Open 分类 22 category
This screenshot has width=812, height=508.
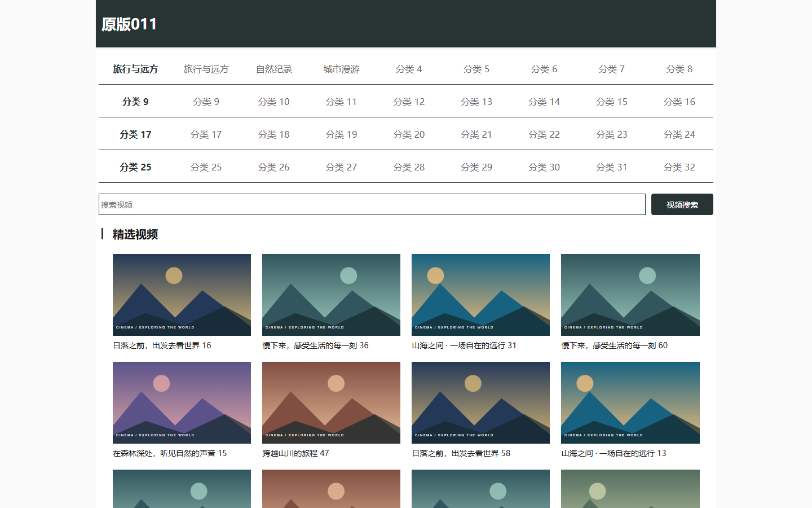coord(544,134)
